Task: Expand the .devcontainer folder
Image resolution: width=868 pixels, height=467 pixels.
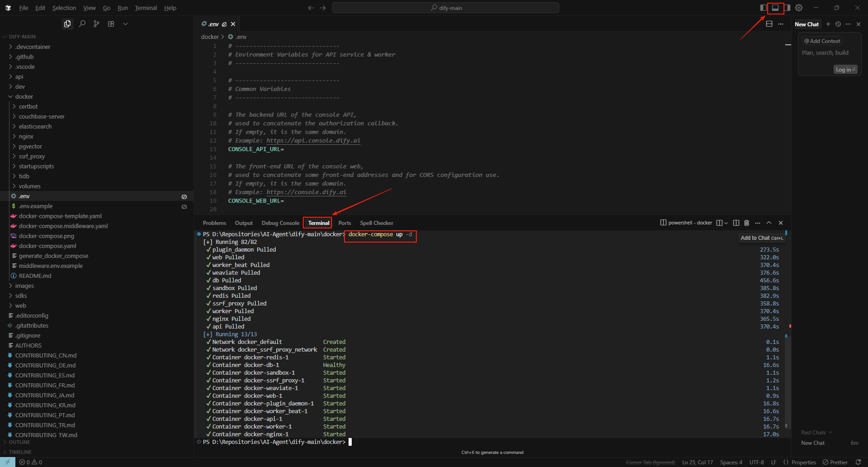Action: point(33,47)
